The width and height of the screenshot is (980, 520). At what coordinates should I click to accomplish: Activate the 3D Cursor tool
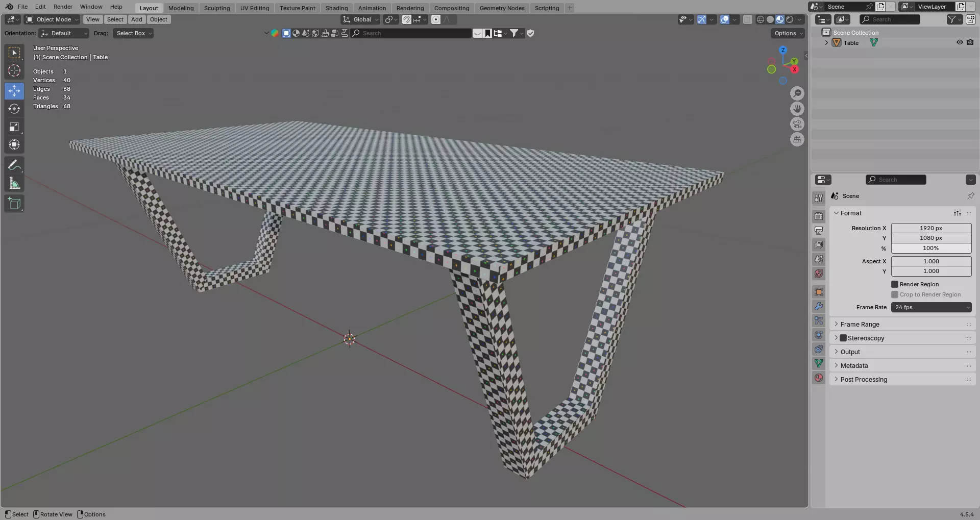click(14, 70)
